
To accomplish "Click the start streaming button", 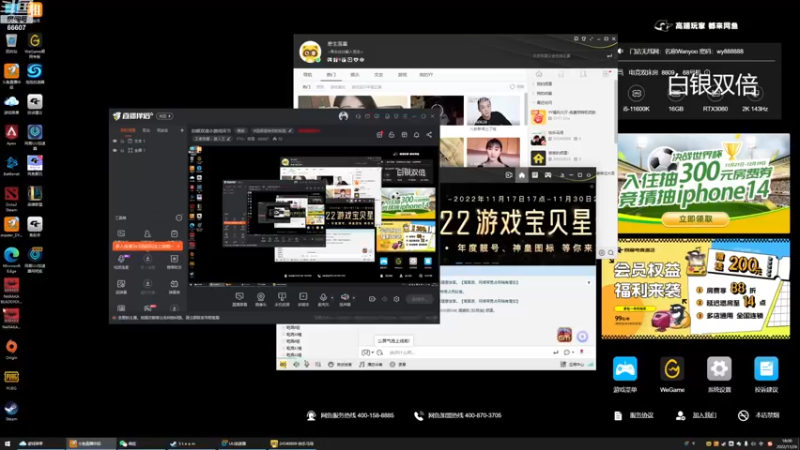I will coord(419,299).
